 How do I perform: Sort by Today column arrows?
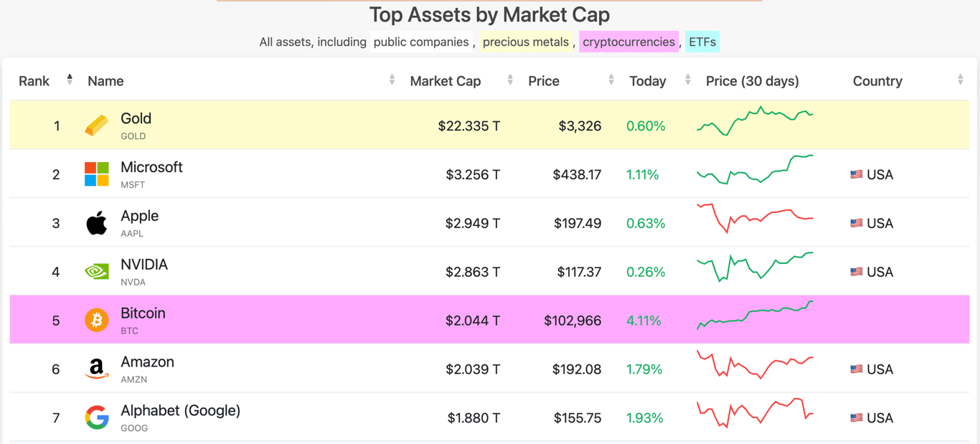click(x=688, y=80)
